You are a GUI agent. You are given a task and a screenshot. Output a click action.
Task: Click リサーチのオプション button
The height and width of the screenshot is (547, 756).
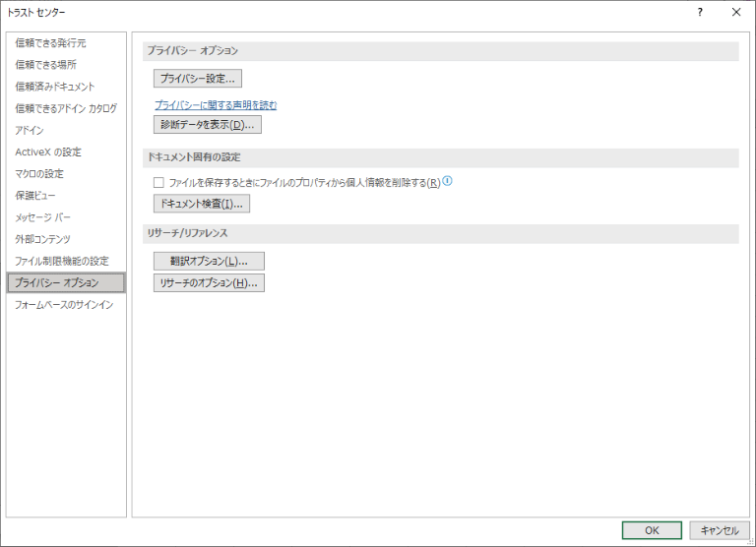click(209, 283)
